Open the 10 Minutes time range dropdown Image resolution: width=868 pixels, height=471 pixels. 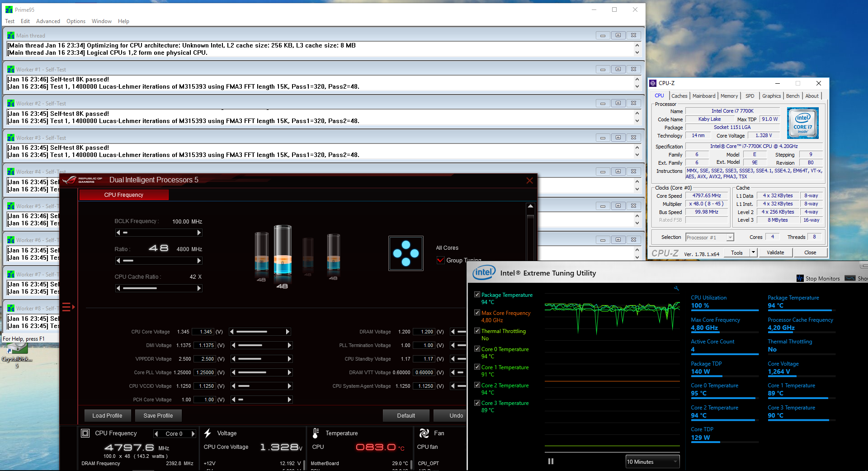(x=652, y=461)
